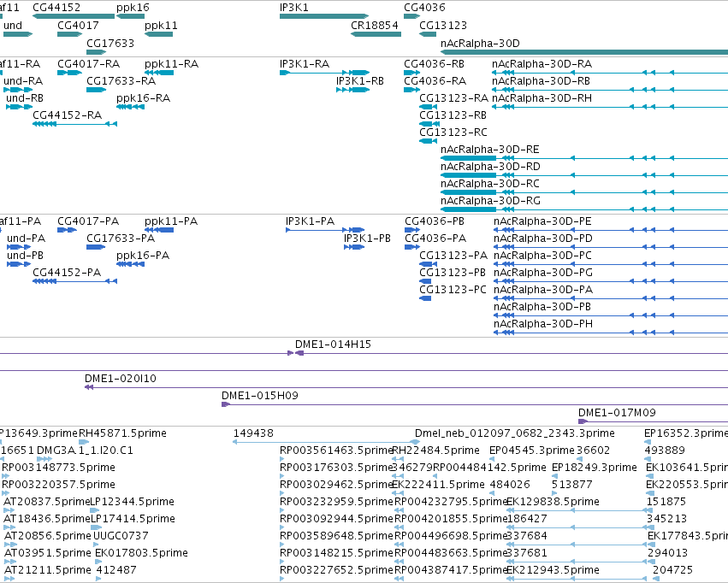Select the CG4017-RA transcript label

point(89,63)
